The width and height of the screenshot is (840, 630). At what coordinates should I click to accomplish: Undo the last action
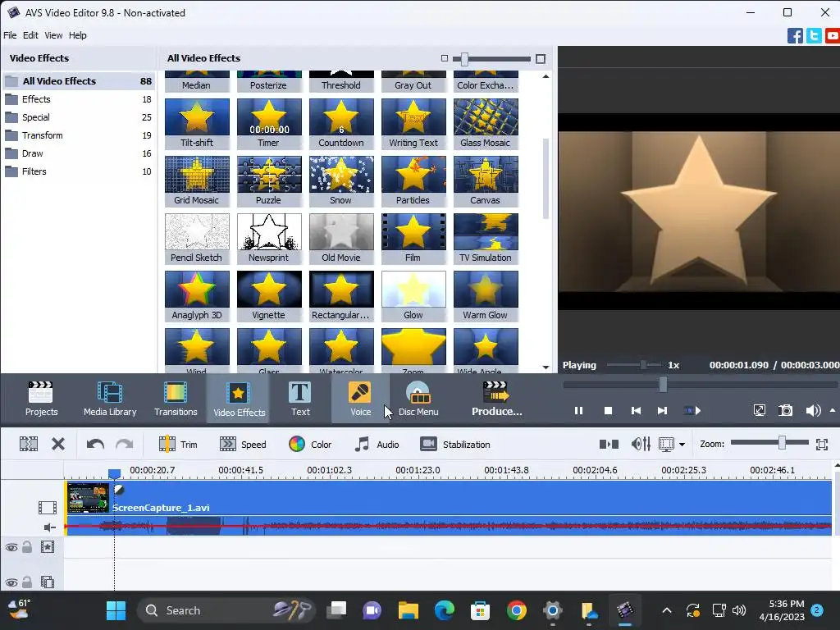pos(95,444)
